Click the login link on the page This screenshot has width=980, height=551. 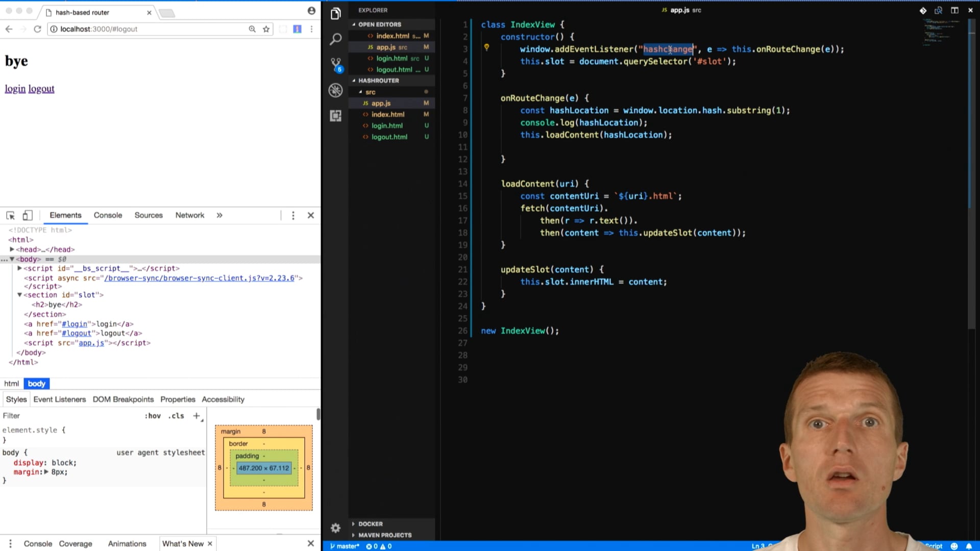click(15, 89)
